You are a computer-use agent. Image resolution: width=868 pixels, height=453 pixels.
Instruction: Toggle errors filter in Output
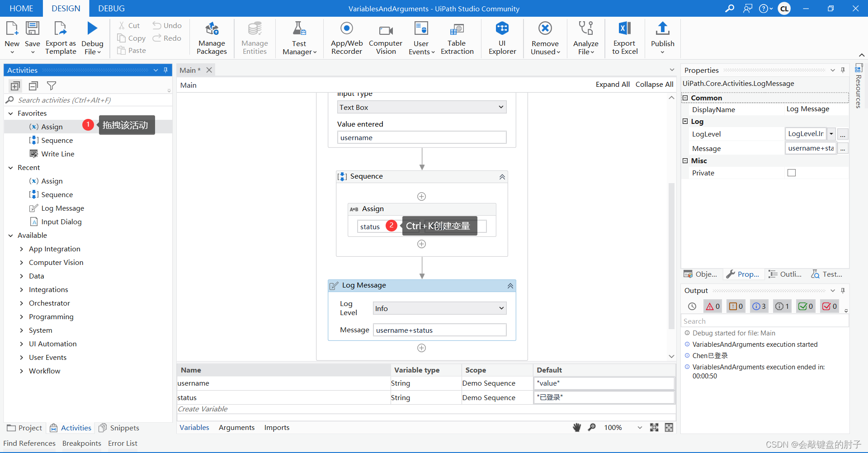pyautogui.click(x=713, y=307)
